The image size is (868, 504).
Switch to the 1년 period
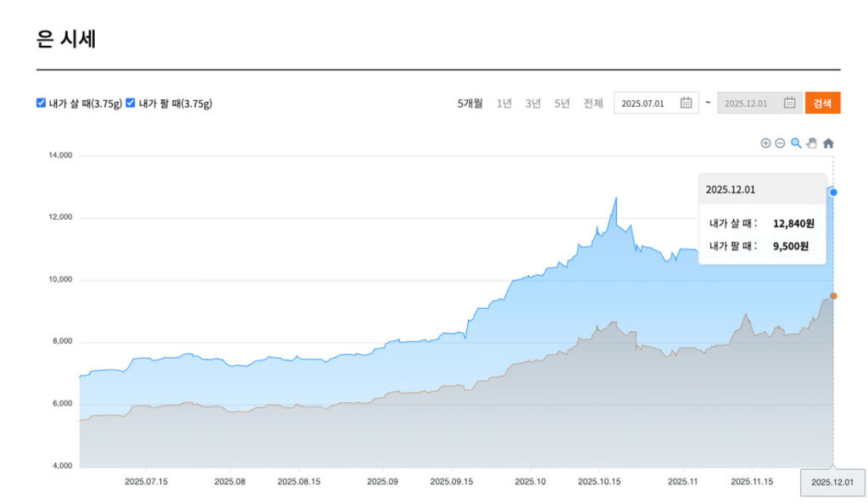(x=504, y=104)
